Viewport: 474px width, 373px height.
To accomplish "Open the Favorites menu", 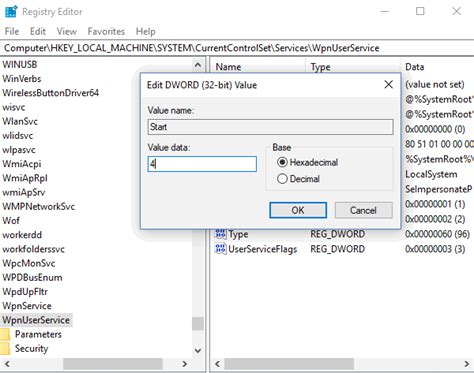I will click(106, 32).
